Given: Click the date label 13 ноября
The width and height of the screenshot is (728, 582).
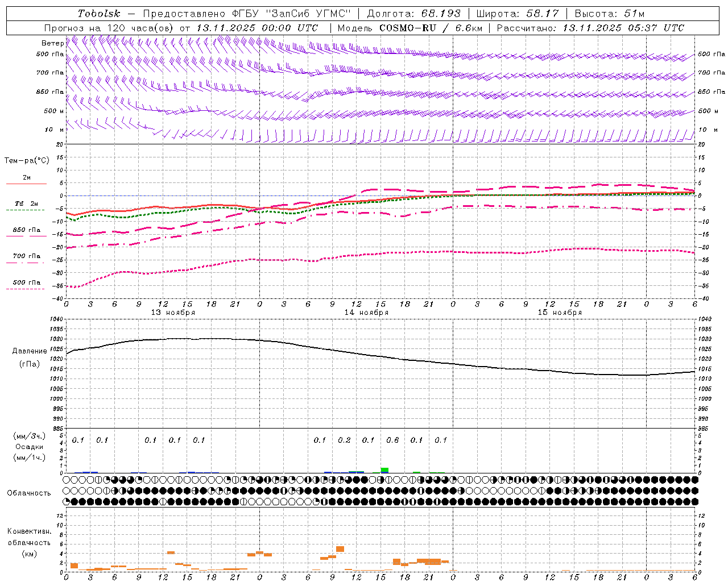Looking at the screenshot, I should click(x=173, y=313).
